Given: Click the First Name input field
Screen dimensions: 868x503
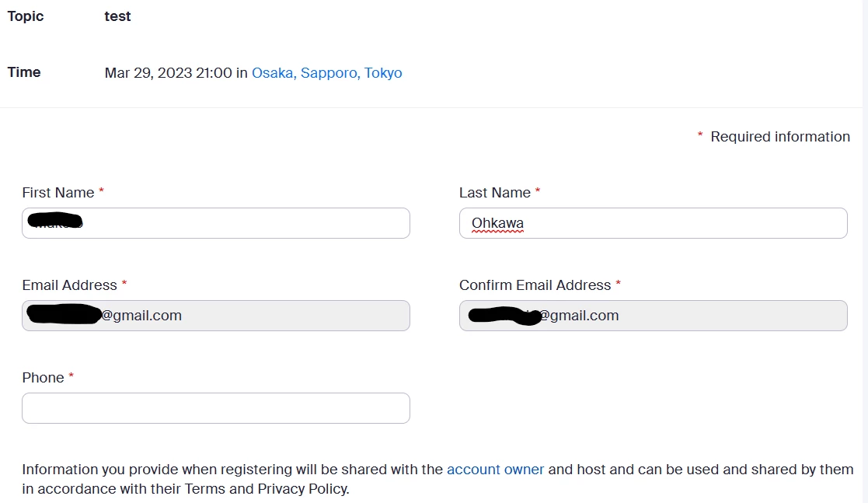Looking at the screenshot, I should [216, 223].
